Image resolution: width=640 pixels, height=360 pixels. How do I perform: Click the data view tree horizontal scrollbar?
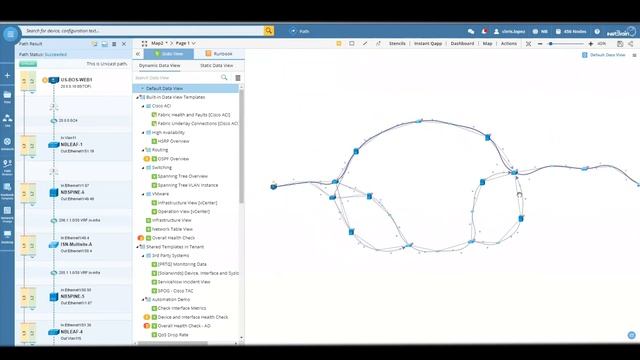(x=172, y=343)
